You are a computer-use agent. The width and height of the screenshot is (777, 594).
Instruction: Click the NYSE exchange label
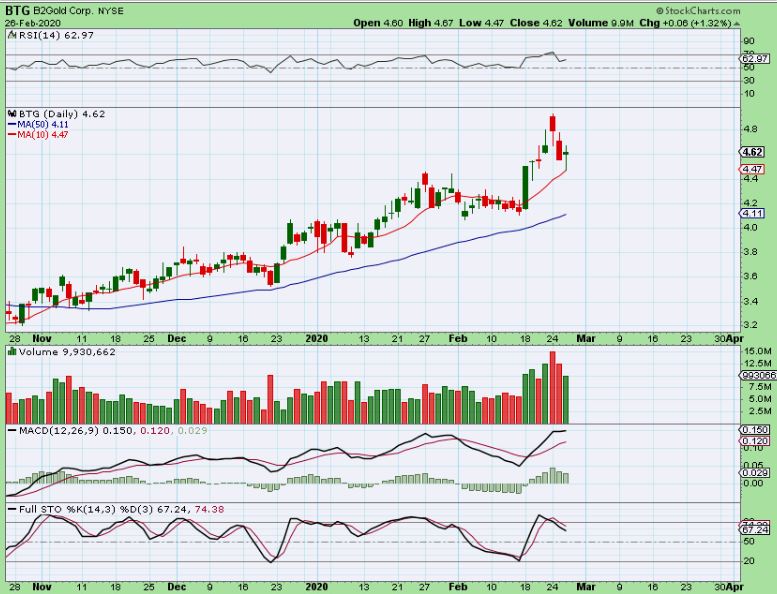click(x=111, y=11)
